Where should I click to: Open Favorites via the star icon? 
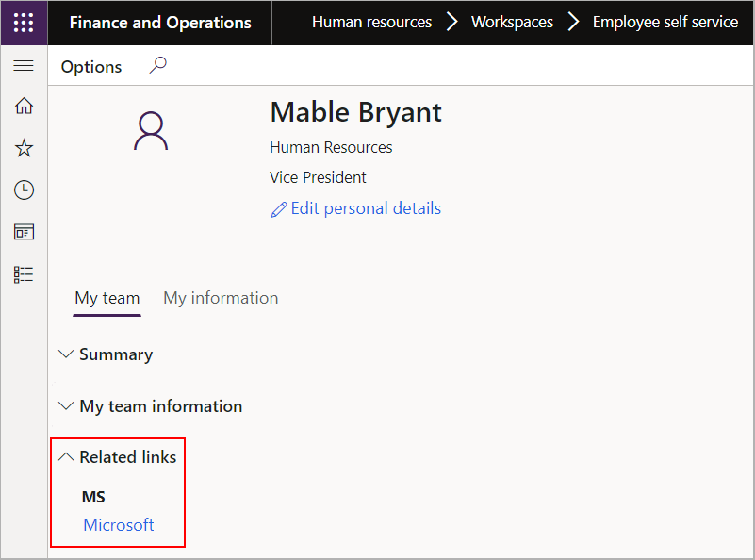click(x=23, y=147)
